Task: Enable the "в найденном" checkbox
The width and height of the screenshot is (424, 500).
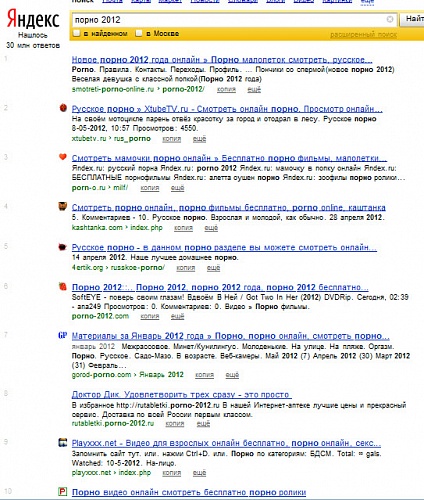Action: pos(77,33)
